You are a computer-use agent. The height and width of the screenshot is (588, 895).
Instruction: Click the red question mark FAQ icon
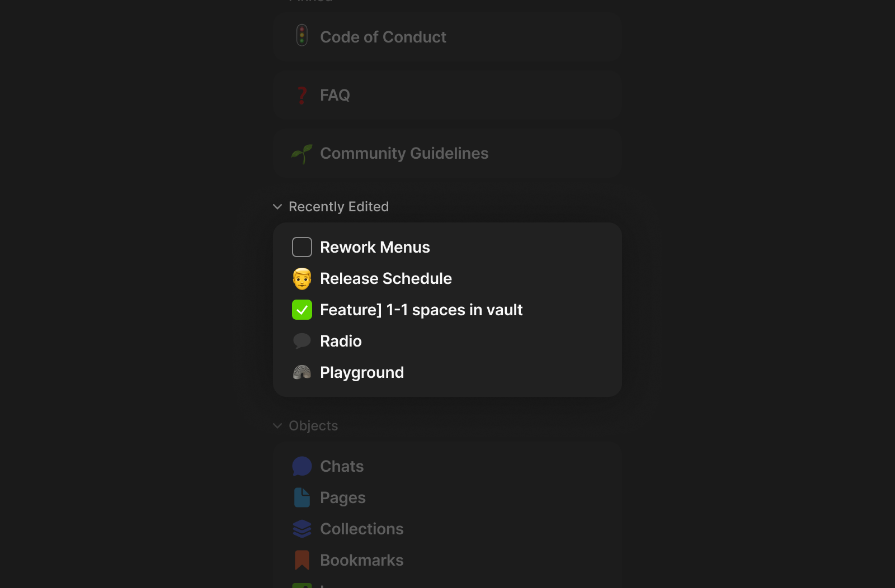302,96
